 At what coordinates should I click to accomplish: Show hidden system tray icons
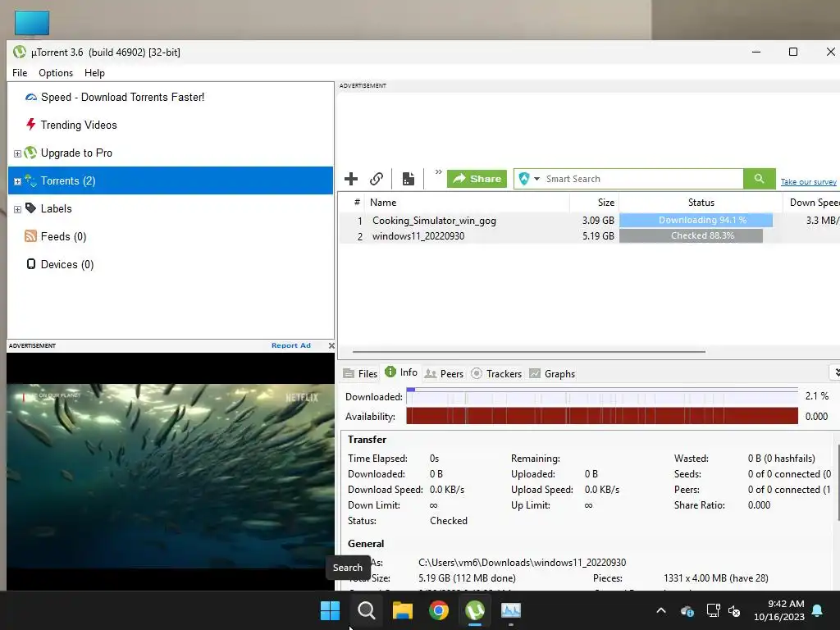[x=661, y=610]
